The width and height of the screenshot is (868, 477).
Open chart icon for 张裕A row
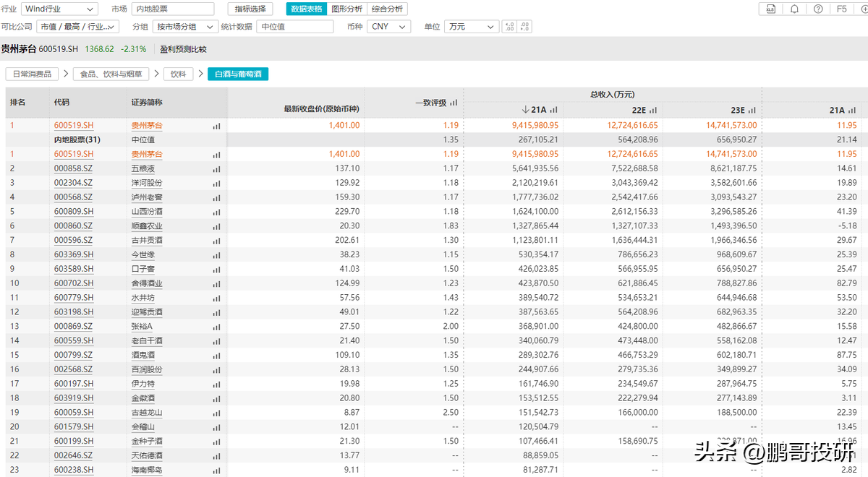pos(216,327)
